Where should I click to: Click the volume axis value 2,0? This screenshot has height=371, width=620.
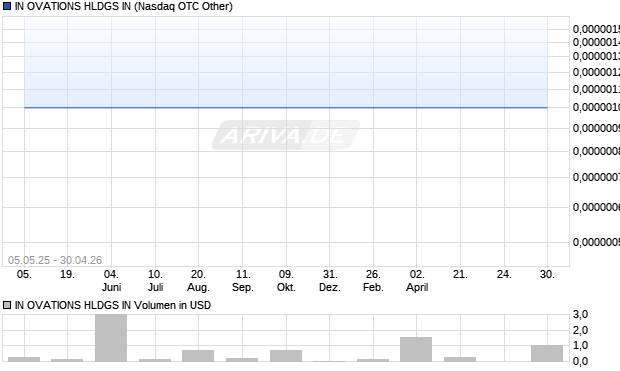pyautogui.click(x=580, y=330)
